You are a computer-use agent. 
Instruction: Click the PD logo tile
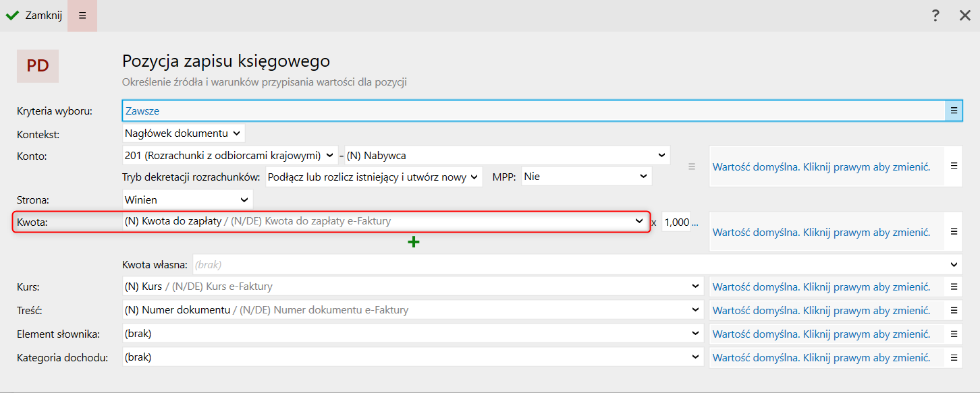tap(38, 66)
